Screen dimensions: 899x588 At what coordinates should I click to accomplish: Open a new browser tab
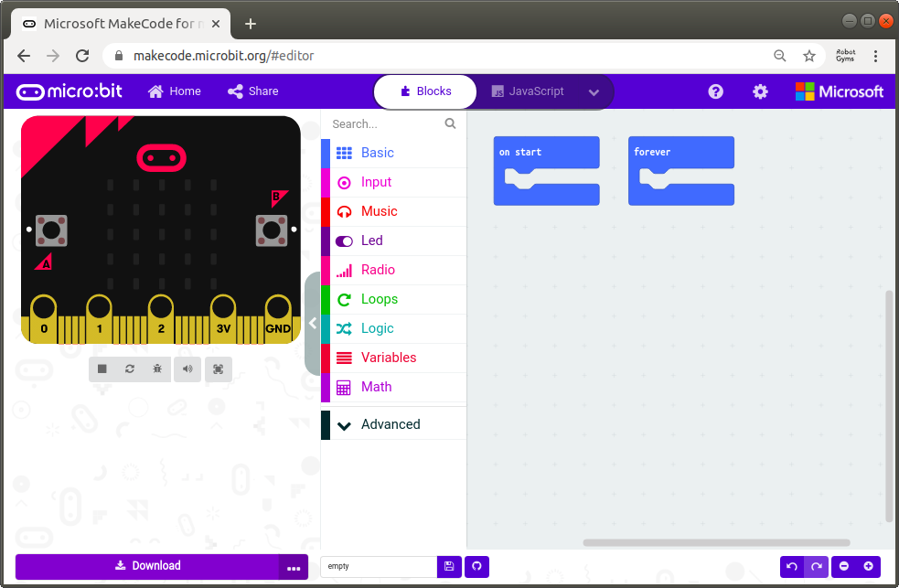coord(251,24)
